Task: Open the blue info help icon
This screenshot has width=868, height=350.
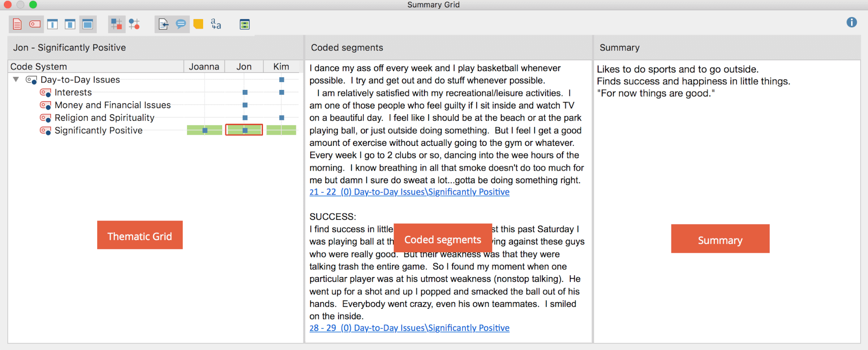Action: click(x=852, y=22)
